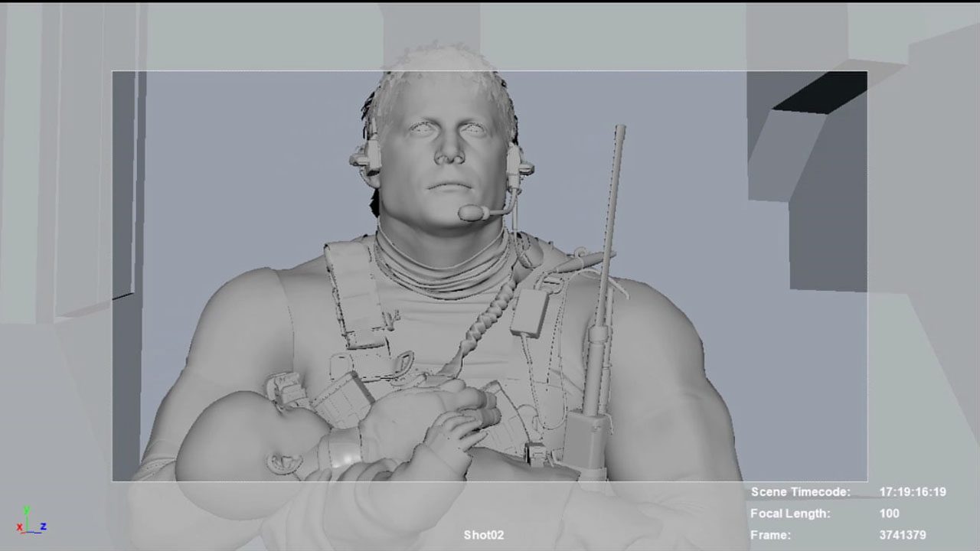Click the soldier's neck gaiter collar
Viewport: 980px width, 551px height.
[440, 264]
